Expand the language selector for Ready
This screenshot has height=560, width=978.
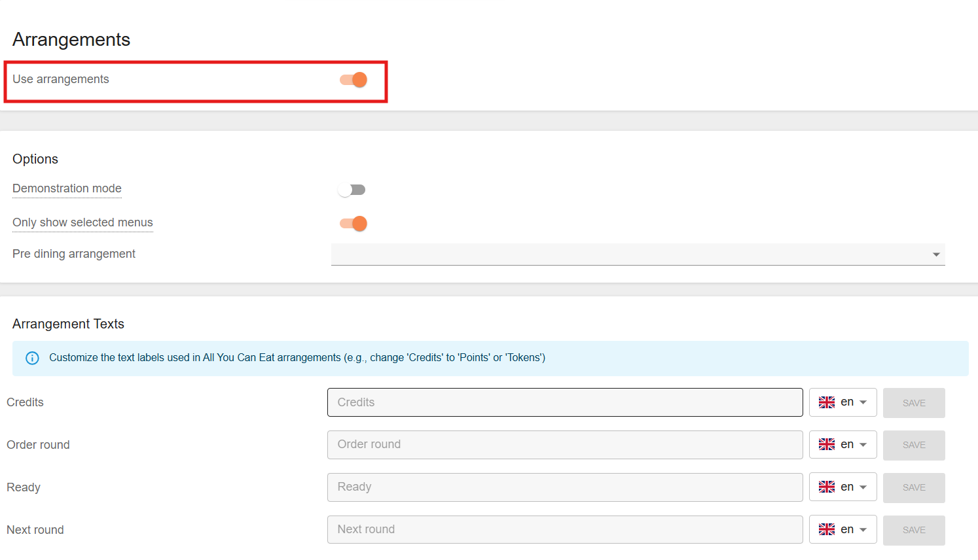pyautogui.click(x=843, y=487)
